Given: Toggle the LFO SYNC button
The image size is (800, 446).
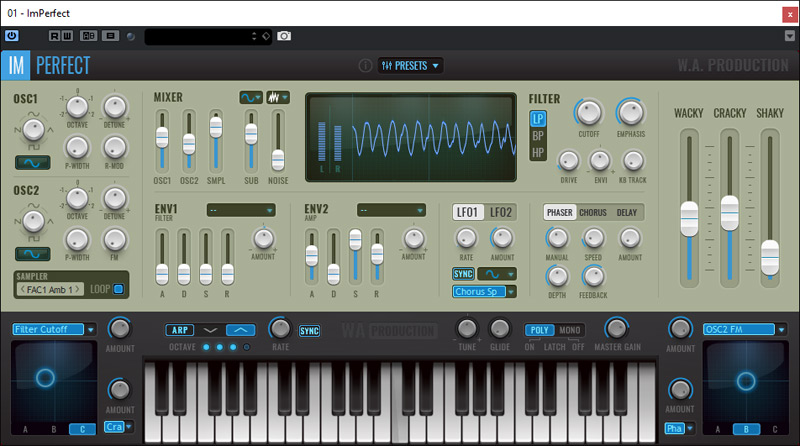Looking at the screenshot, I should coord(463,273).
